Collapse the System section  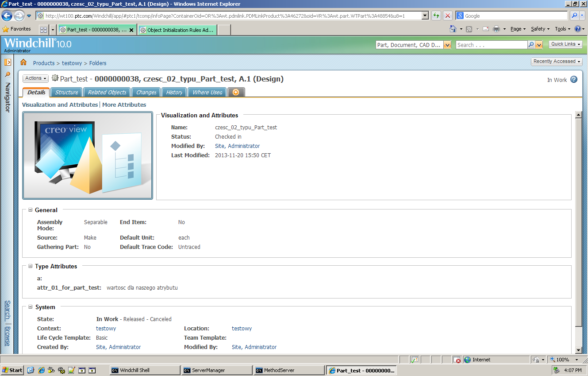[31, 307]
